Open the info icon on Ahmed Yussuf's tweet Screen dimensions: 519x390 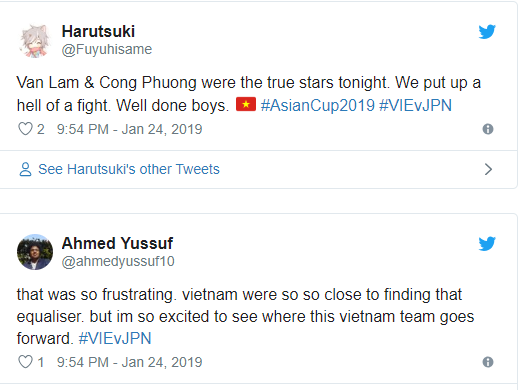pos(488,362)
